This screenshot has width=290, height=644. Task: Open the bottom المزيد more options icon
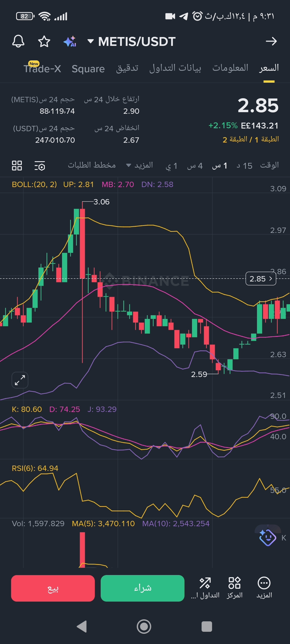pos(264,588)
